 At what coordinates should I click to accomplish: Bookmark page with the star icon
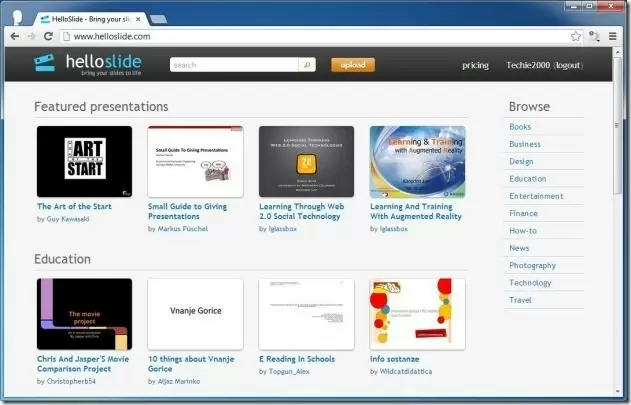(x=576, y=36)
